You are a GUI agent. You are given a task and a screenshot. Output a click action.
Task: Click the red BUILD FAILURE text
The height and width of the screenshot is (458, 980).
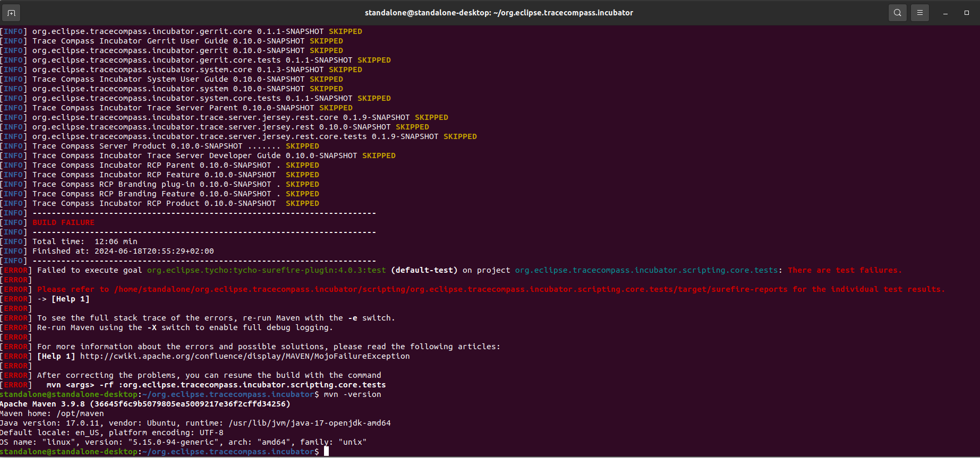pyautogui.click(x=63, y=222)
